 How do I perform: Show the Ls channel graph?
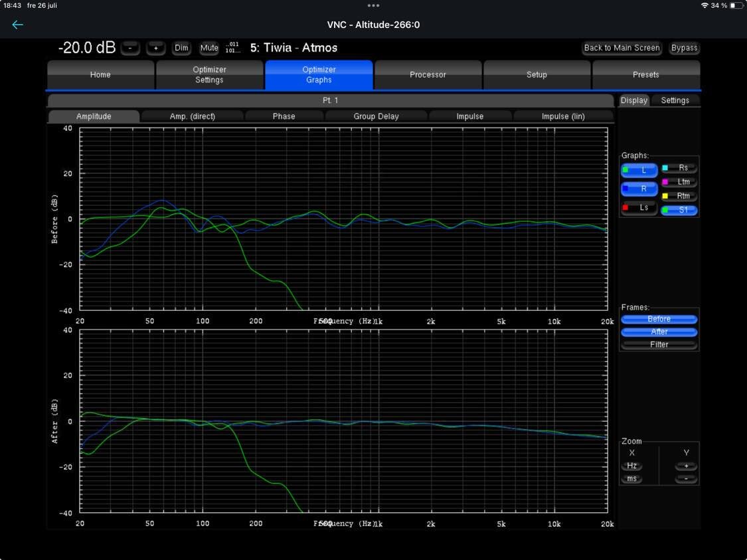(x=639, y=208)
